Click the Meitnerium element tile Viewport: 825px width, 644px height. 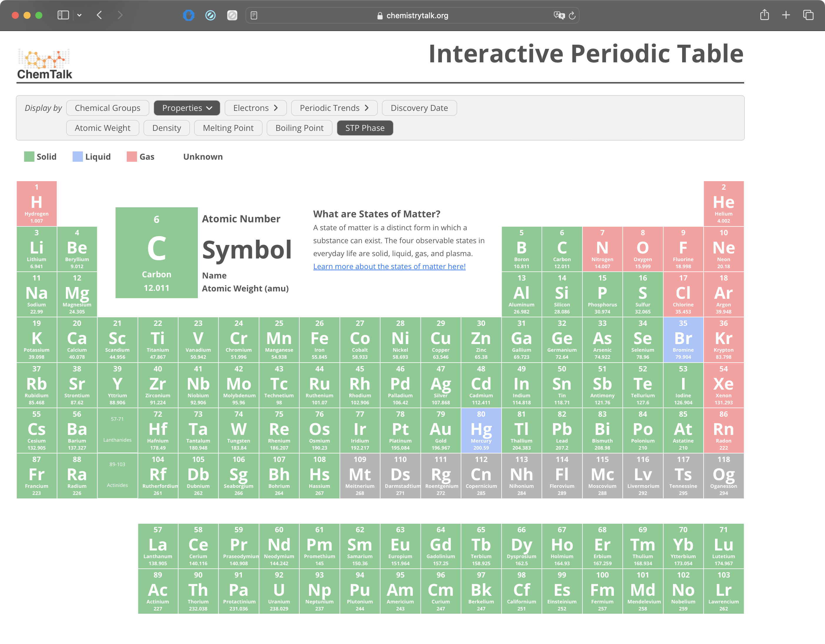pos(360,476)
